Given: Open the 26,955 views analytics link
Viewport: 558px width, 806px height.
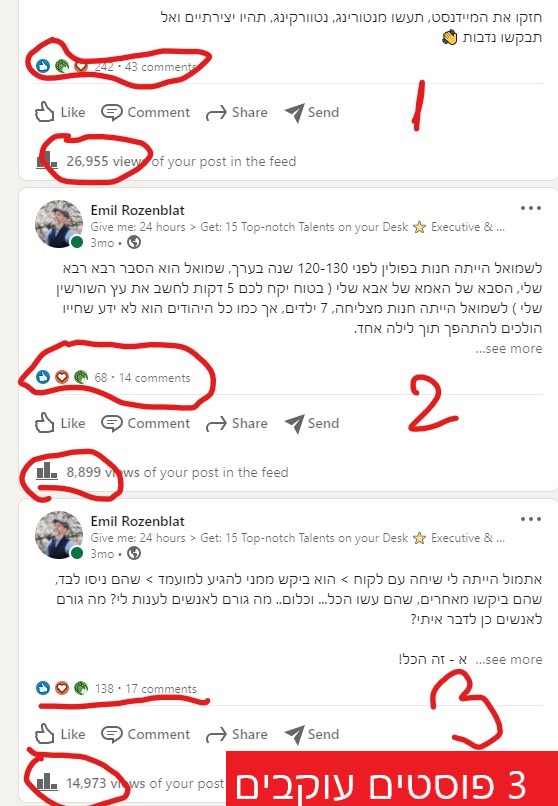Looking at the screenshot, I should [166, 161].
